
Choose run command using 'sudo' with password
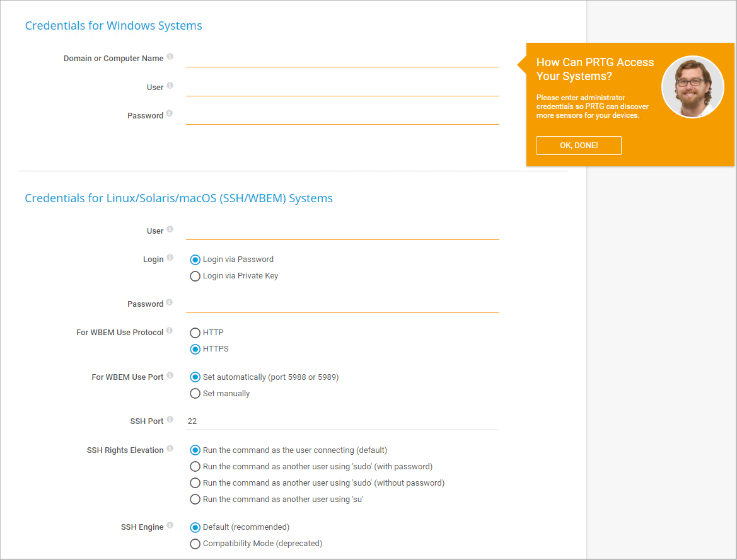(x=195, y=467)
